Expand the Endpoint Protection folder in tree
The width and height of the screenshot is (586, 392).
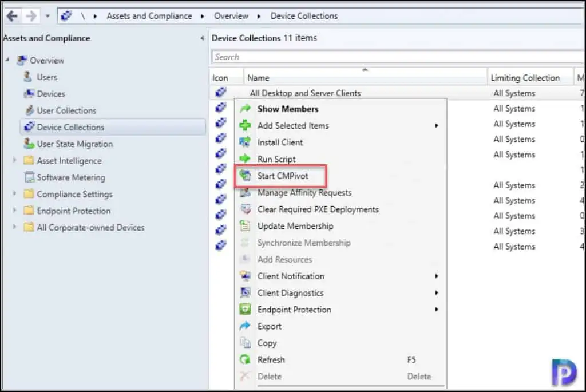[14, 211]
